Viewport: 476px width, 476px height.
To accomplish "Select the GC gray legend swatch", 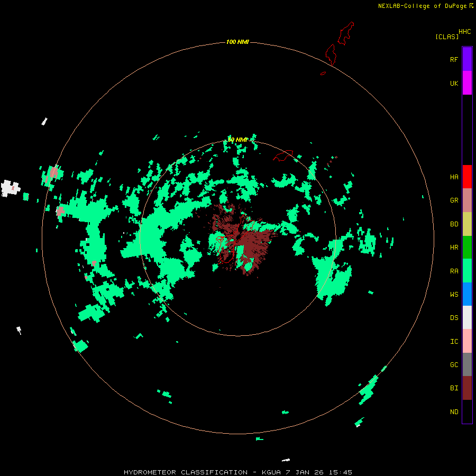I will (x=467, y=364).
